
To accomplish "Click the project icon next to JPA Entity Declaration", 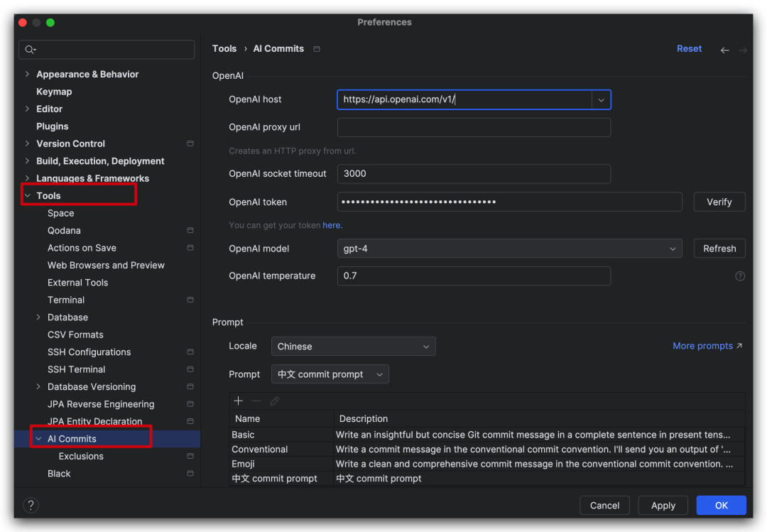I will click(x=190, y=421).
